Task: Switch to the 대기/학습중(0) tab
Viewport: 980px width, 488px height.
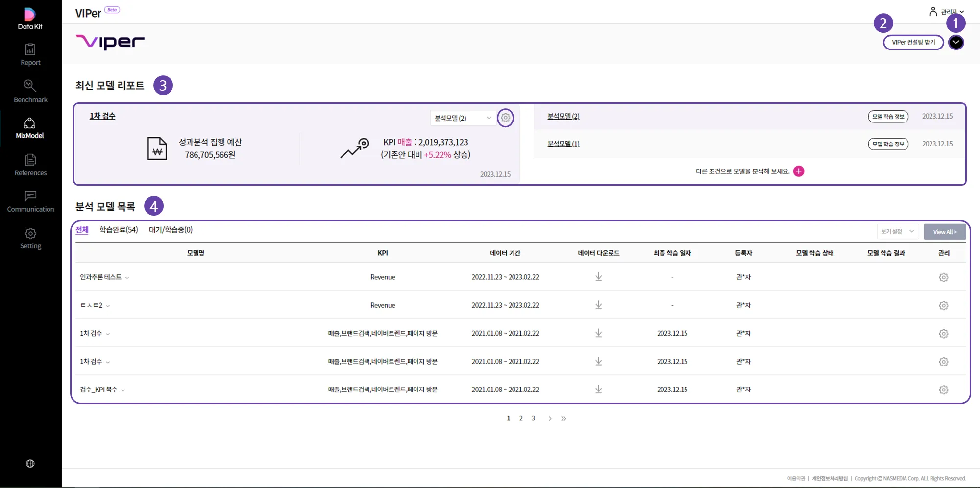Action: [171, 230]
